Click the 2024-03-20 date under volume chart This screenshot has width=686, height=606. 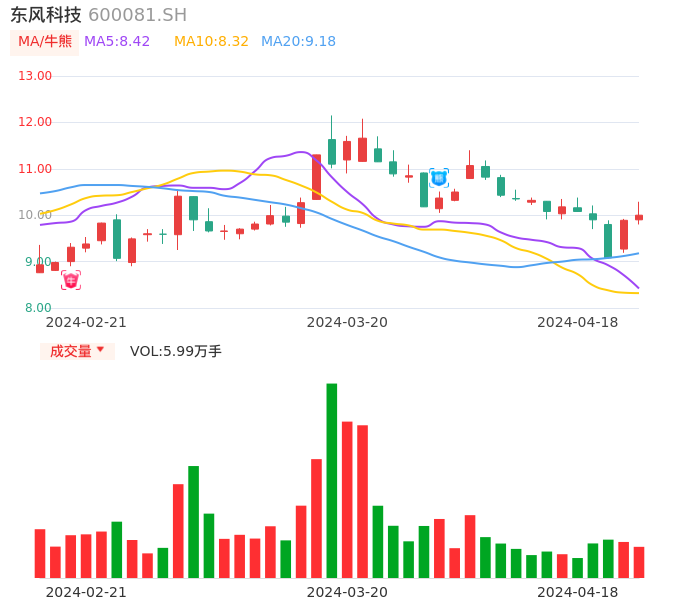click(347, 592)
